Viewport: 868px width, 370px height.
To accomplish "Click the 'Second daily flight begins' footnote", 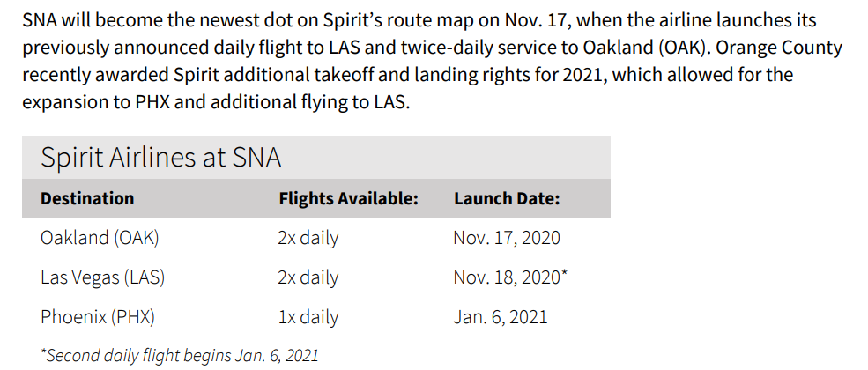I will pyautogui.click(x=180, y=355).
